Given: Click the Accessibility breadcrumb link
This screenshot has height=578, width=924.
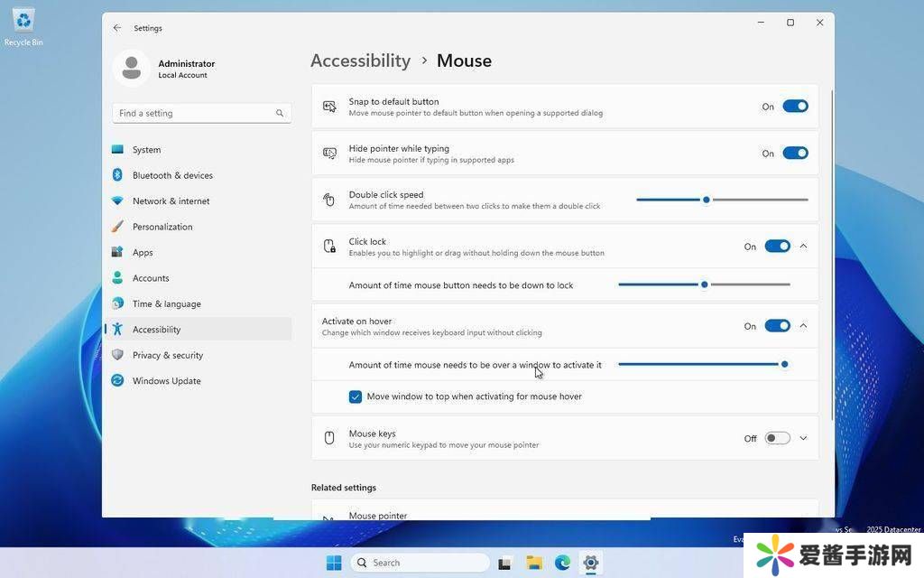Looking at the screenshot, I should (360, 61).
